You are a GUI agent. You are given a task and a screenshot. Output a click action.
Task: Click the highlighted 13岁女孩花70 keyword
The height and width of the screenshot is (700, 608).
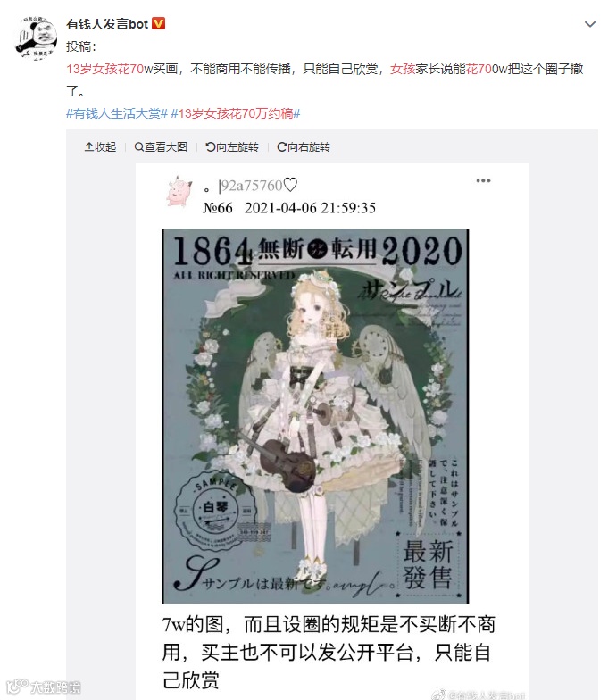[105, 69]
